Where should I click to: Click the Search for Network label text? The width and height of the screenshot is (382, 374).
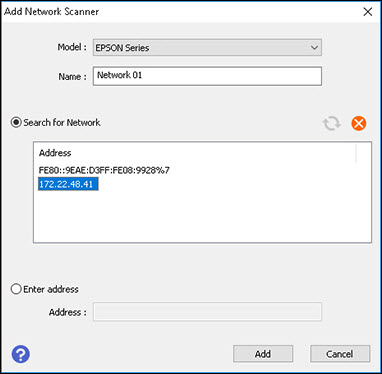[x=62, y=123]
